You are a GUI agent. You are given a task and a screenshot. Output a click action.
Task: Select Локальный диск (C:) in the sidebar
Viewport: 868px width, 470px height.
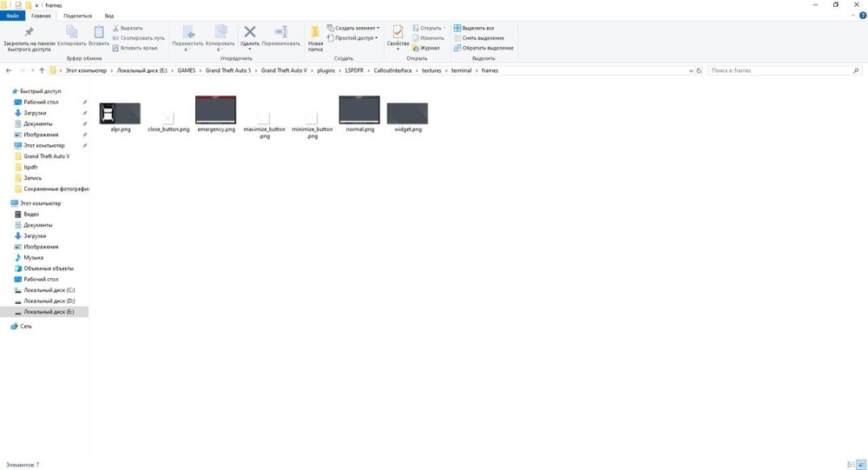click(49, 290)
